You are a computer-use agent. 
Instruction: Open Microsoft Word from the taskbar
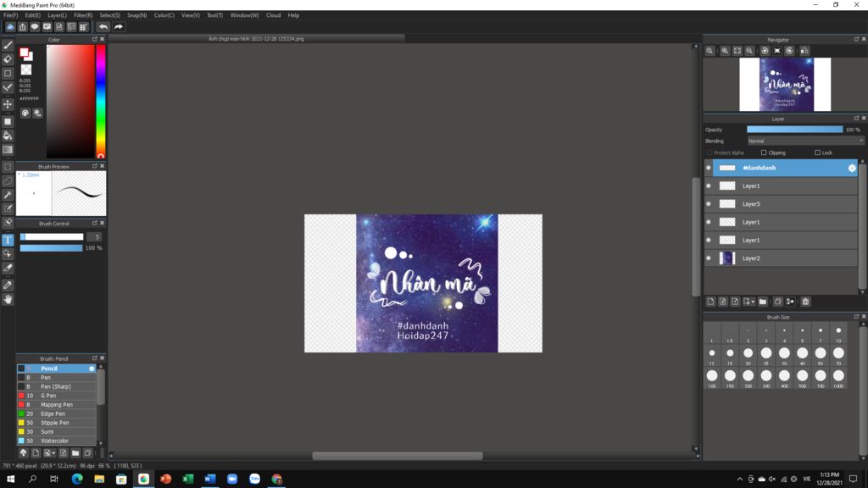point(210,479)
